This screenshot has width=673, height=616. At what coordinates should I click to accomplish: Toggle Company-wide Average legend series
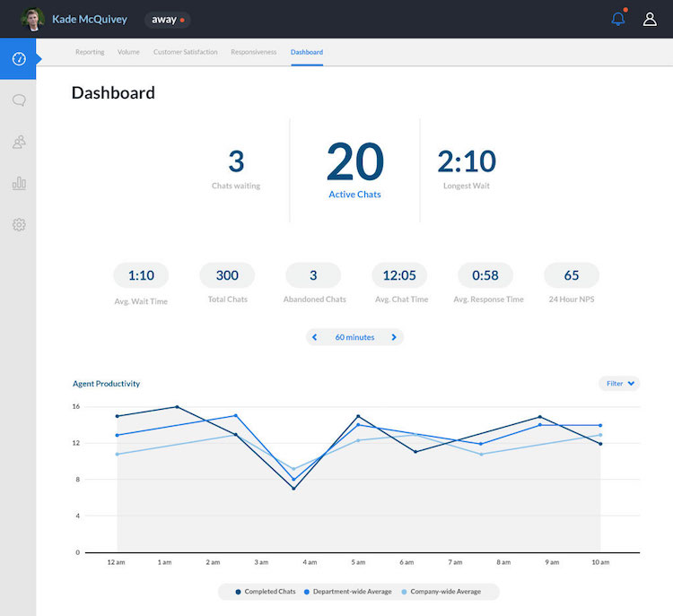tap(444, 592)
